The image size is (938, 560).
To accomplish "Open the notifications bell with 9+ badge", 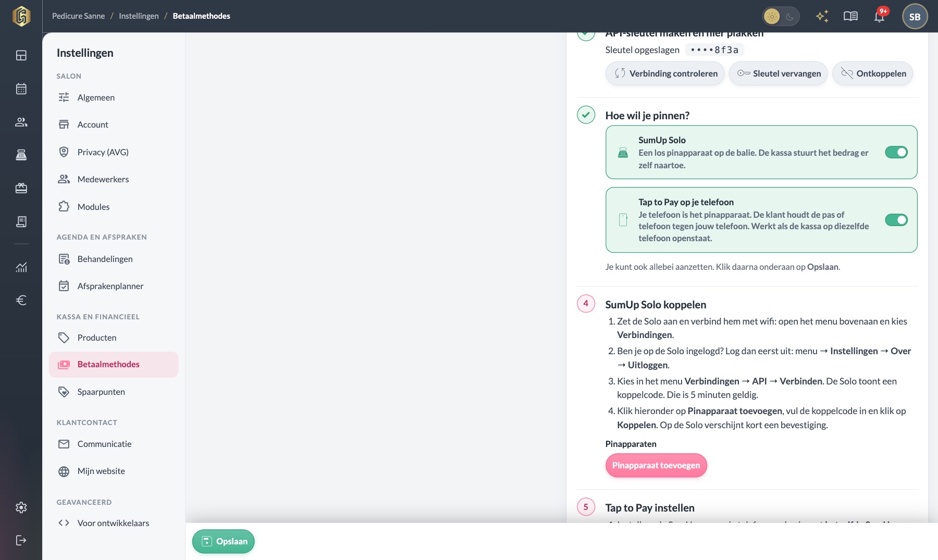I will coord(880,16).
